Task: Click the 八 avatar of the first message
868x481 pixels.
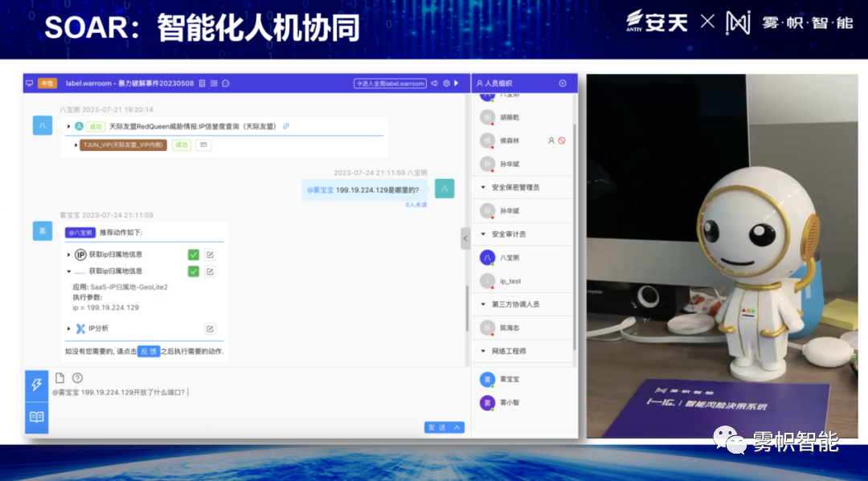Action: (x=43, y=125)
